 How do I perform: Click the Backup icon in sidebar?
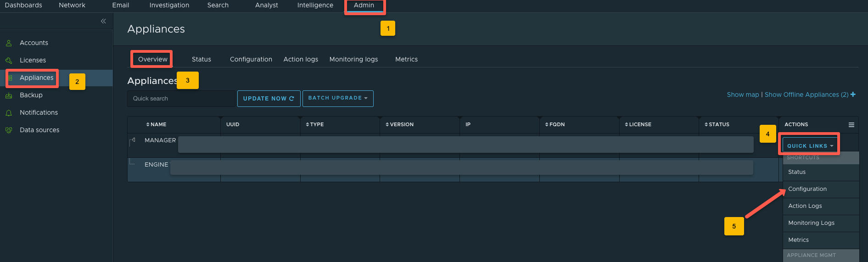[9, 95]
